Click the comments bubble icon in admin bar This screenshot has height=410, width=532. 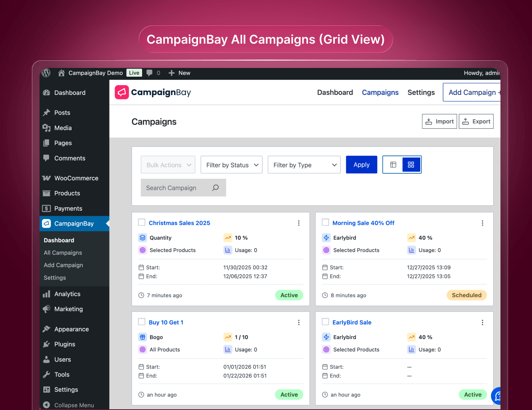pos(150,73)
